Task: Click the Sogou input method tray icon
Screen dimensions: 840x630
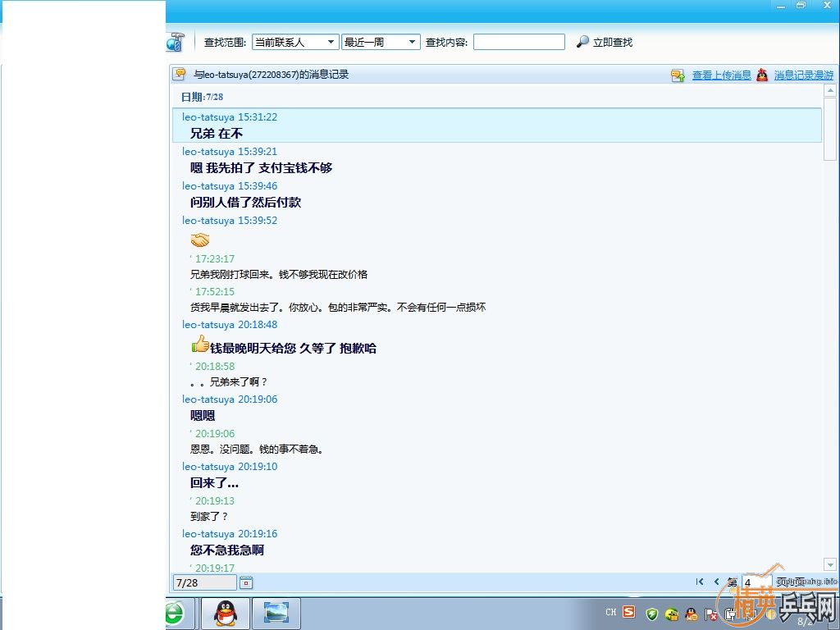Action: [x=628, y=612]
